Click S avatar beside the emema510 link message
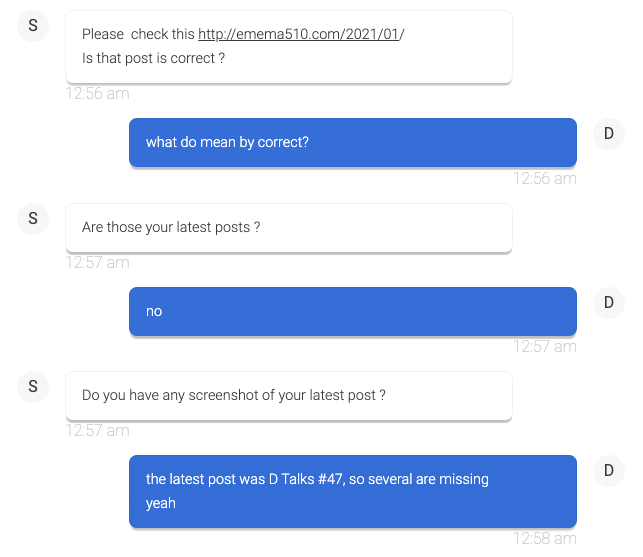This screenshot has width=643, height=557. pyautogui.click(x=33, y=26)
